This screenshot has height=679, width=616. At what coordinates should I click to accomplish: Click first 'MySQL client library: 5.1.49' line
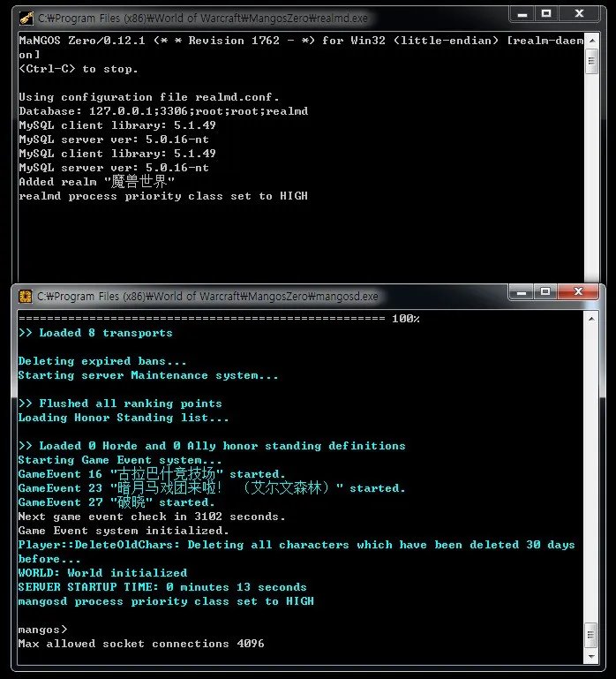click(117, 125)
